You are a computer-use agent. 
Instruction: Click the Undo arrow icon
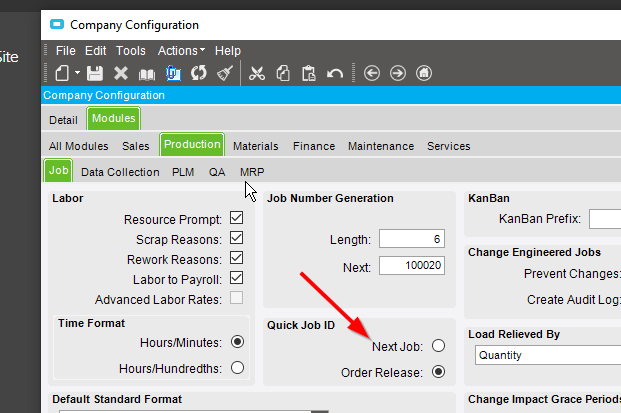coord(335,74)
